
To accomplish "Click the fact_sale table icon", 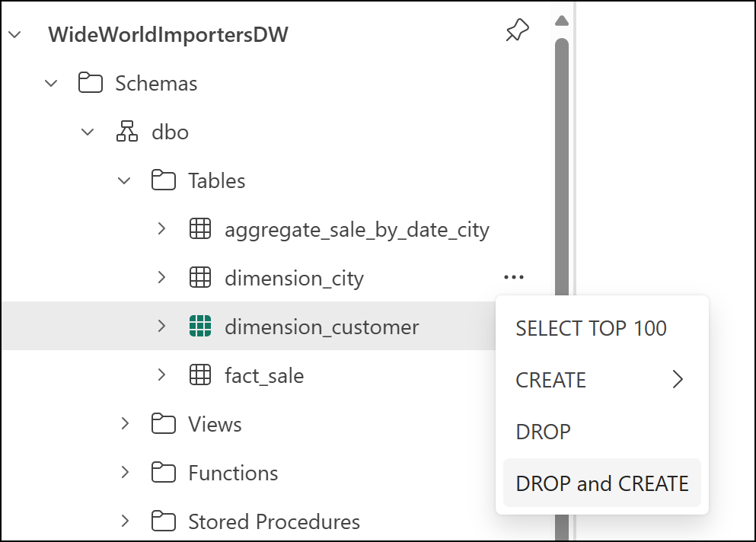I will (x=200, y=375).
